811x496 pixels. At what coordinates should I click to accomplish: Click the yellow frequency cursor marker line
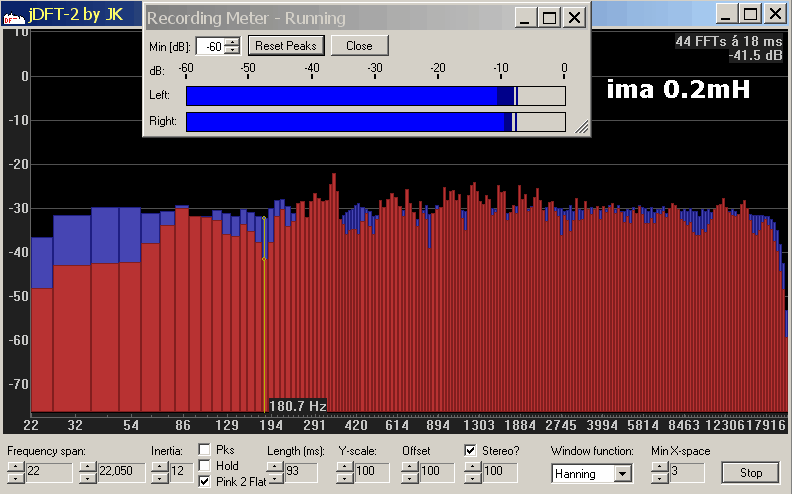264,315
